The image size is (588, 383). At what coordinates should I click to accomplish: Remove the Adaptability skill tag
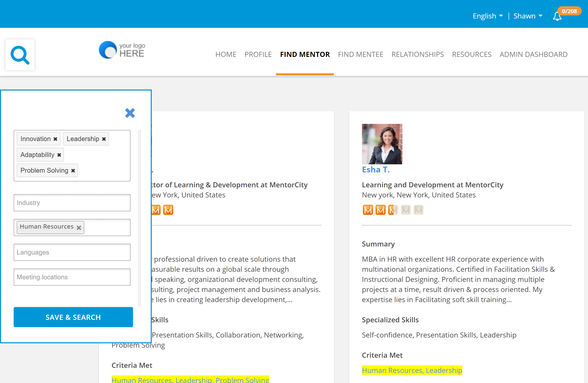tap(59, 155)
